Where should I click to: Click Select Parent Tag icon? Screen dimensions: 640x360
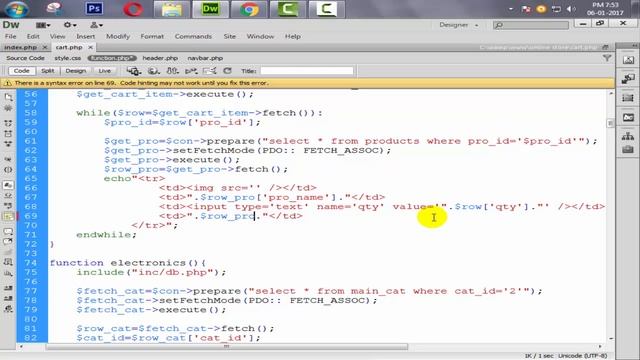(x=8, y=159)
